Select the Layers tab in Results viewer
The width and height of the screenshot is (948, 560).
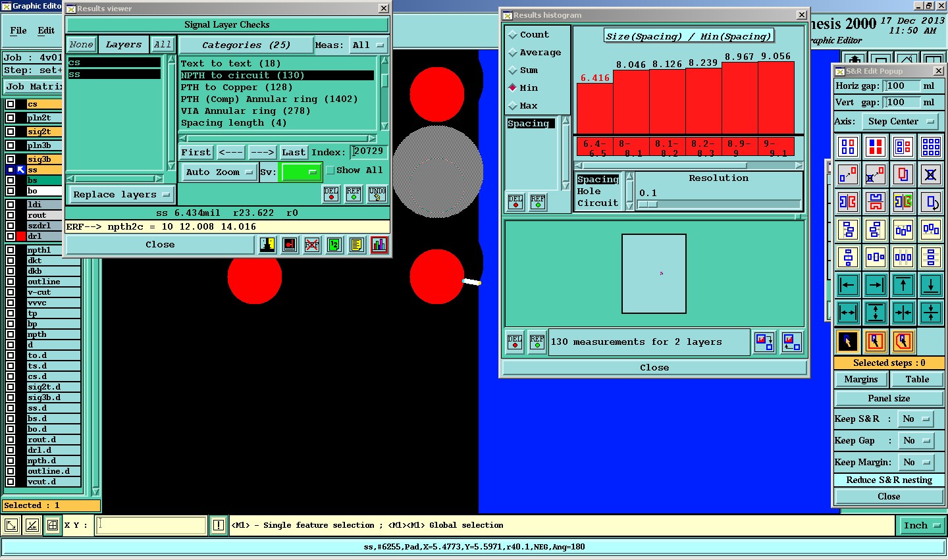(x=124, y=45)
